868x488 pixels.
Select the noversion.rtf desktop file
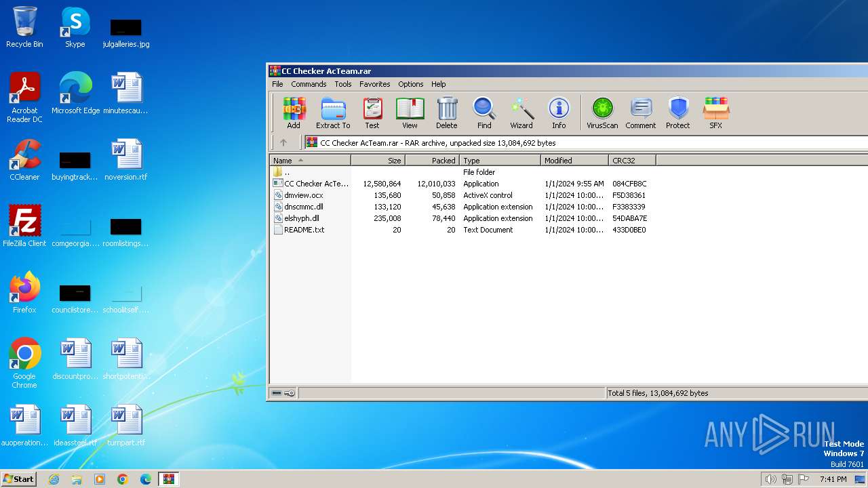tap(126, 160)
